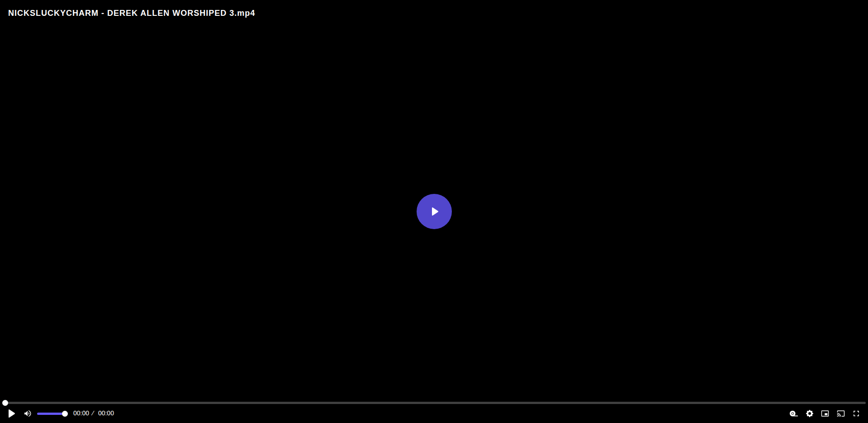The width and height of the screenshot is (868, 423).
Task: Click the white volume slider knob
Action: pyautogui.click(x=65, y=414)
